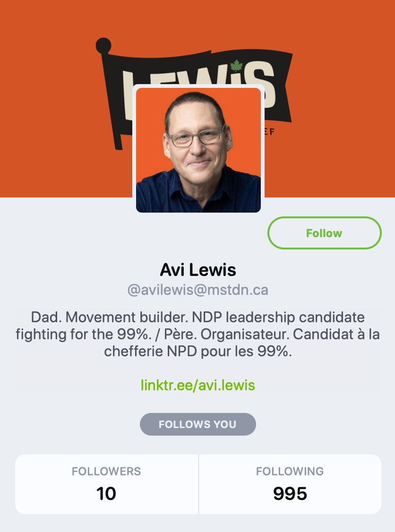Image resolution: width=395 pixels, height=532 pixels.
Task: Click the following count number 995
Action: click(290, 494)
